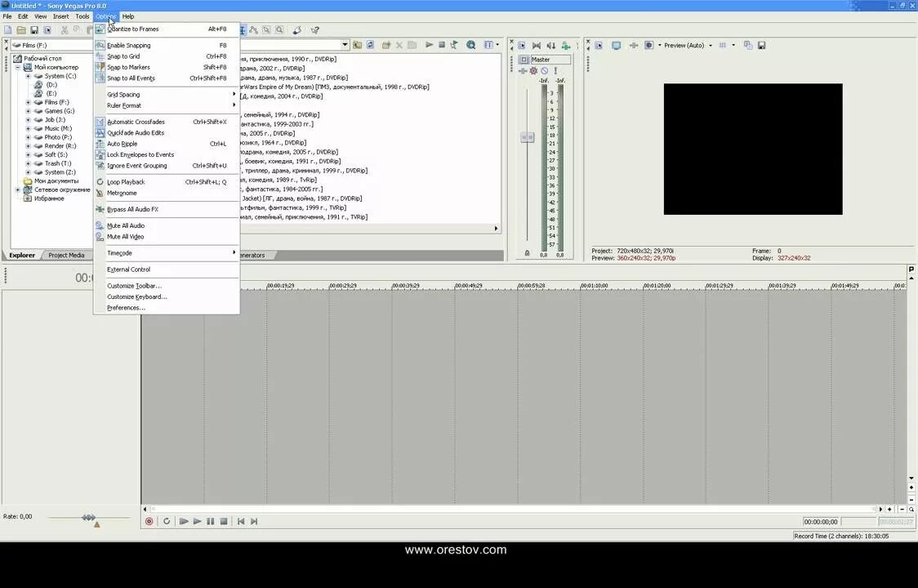This screenshot has width=918, height=588.
Task: Click the Record button in transport bar
Action: click(149, 521)
